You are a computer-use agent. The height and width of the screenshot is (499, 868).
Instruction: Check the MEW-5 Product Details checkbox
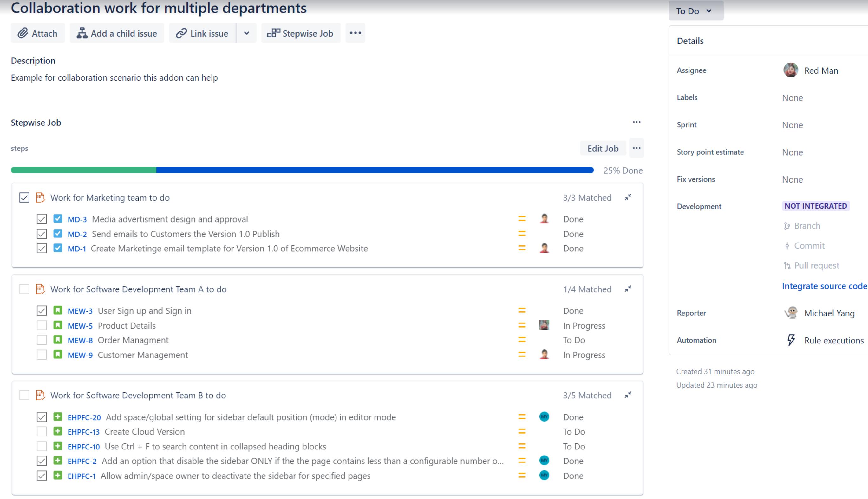pyautogui.click(x=41, y=325)
